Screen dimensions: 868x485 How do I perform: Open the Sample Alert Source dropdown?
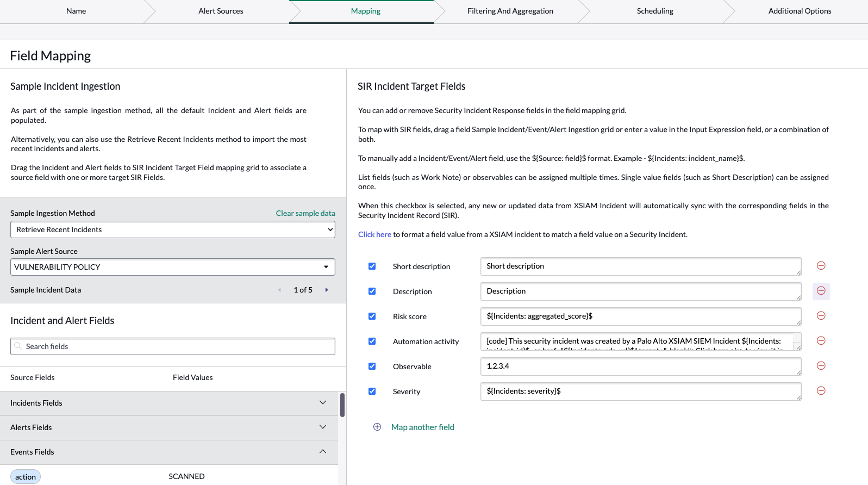click(173, 267)
